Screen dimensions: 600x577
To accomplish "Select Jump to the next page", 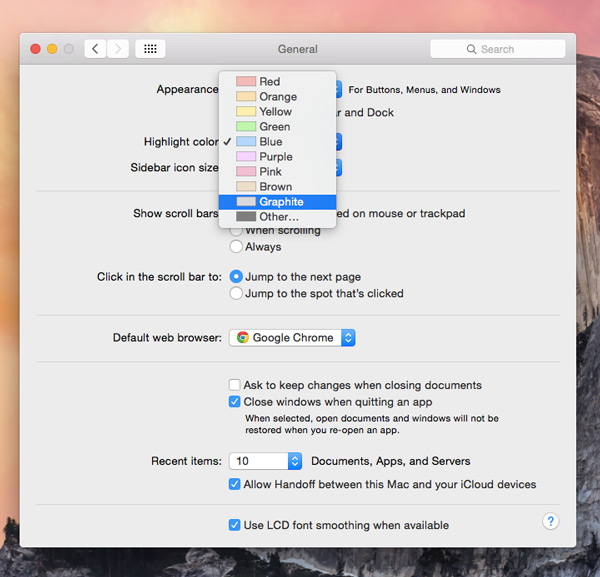I will click(236, 276).
